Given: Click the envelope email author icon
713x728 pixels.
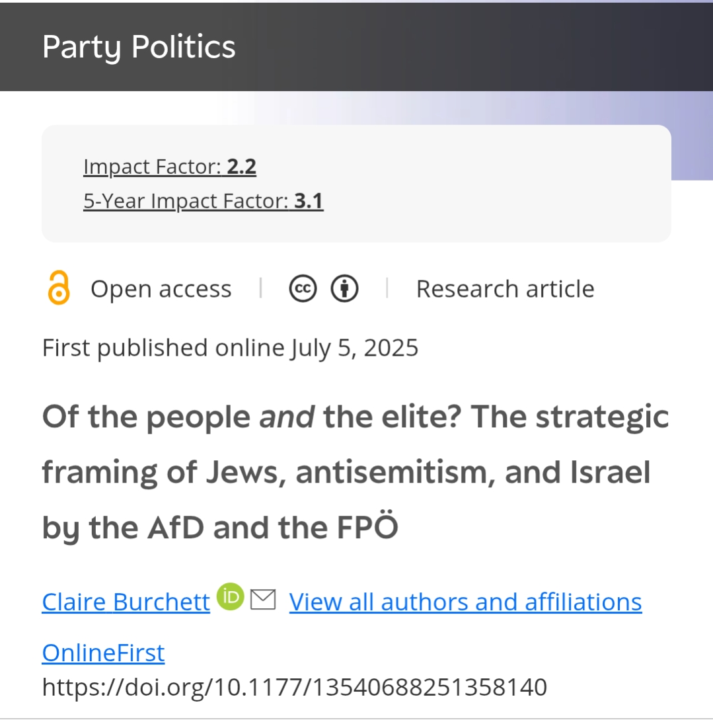Looking at the screenshot, I should (263, 599).
